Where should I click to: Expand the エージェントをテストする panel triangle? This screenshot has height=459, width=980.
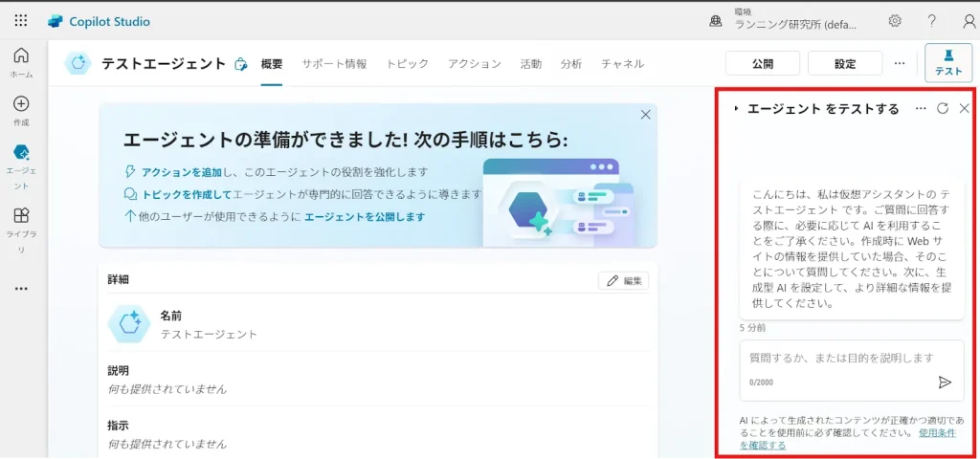coord(736,109)
